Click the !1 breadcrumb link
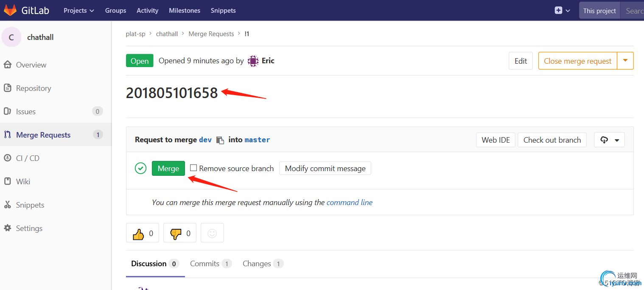 (247, 34)
